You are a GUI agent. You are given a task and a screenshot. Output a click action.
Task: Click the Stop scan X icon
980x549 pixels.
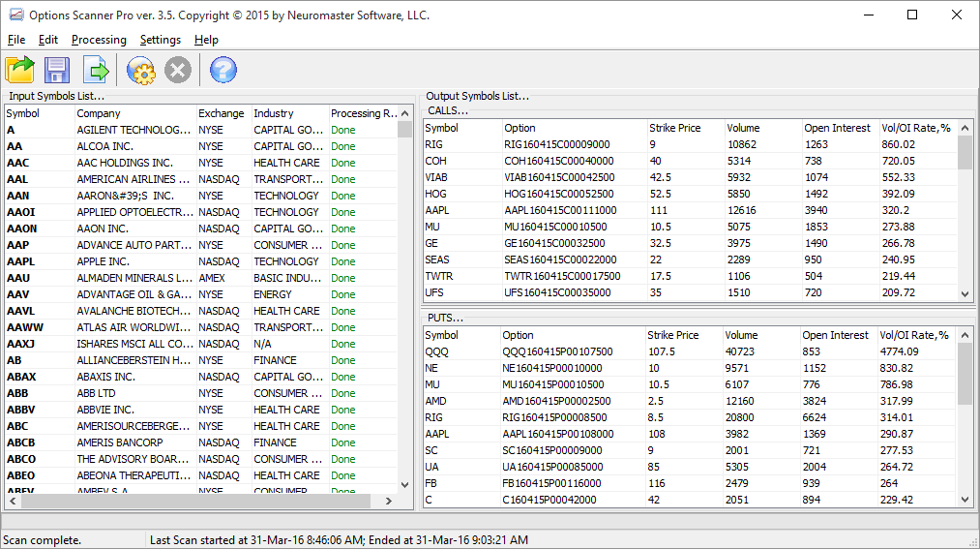tap(178, 70)
